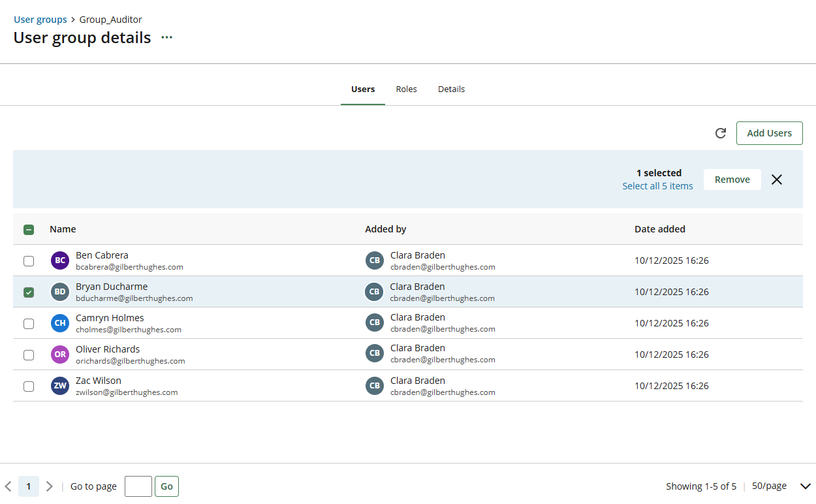The image size is (816, 504).
Task: Select Zac Wilson's row checkbox
Action: click(29, 386)
